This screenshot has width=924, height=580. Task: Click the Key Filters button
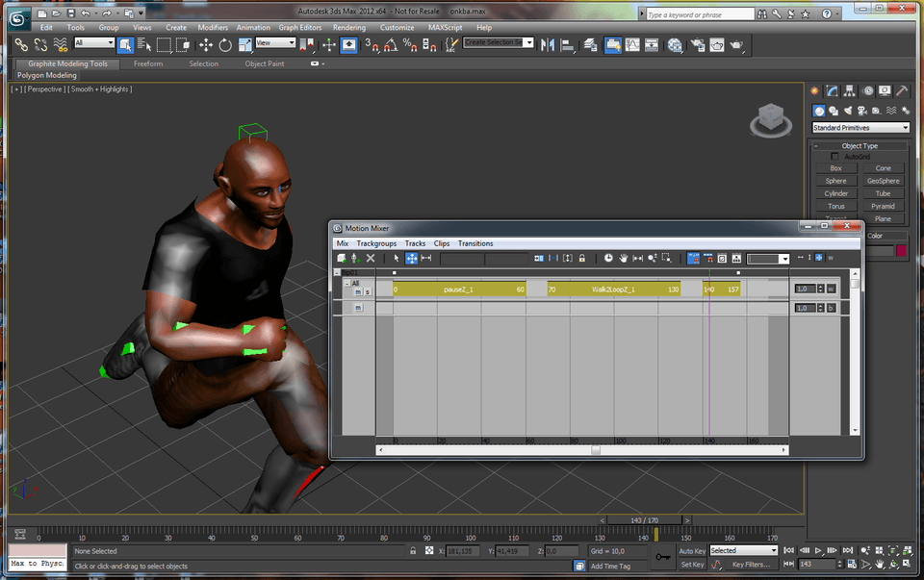pyautogui.click(x=750, y=565)
